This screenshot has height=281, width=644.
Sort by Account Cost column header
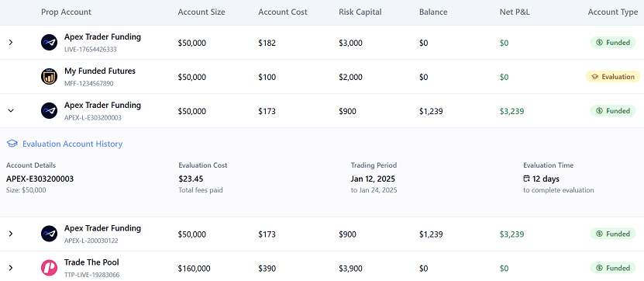[x=283, y=12]
